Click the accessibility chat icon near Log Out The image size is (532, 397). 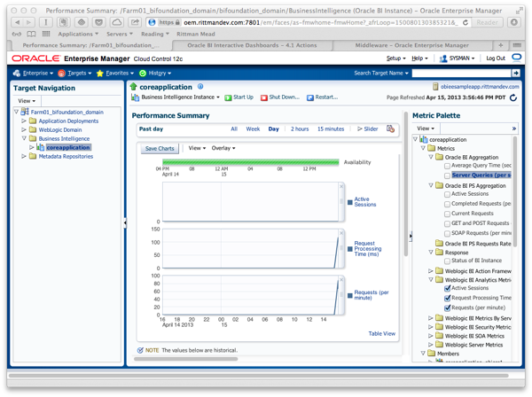point(516,58)
